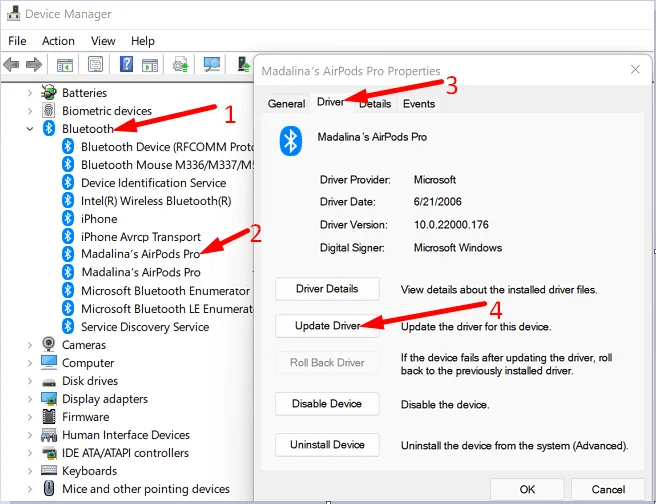Select the iPhone Avrcp Transport entry
The width and height of the screenshot is (656, 504).
click(141, 237)
